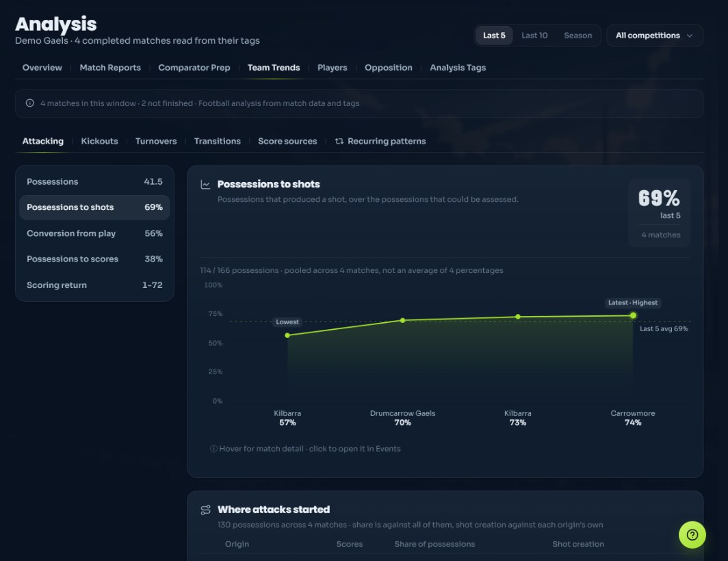Click the chevron in the competitions selector
This screenshot has width=728, height=561.
click(690, 36)
